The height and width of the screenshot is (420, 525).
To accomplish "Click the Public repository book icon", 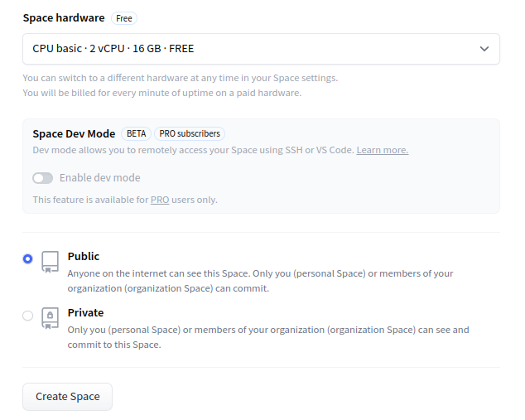I will (x=51, y=262).
